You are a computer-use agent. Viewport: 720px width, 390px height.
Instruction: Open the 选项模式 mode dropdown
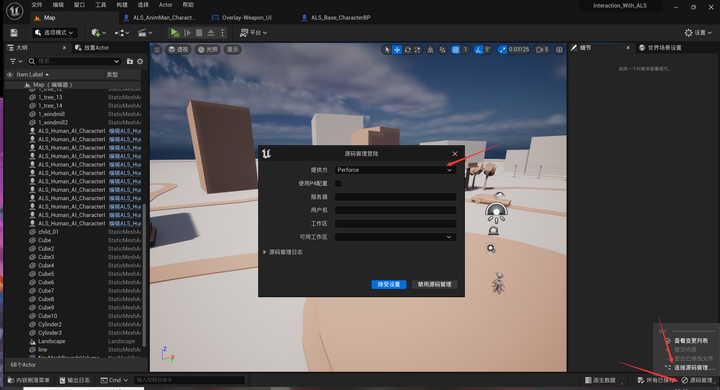54,33
